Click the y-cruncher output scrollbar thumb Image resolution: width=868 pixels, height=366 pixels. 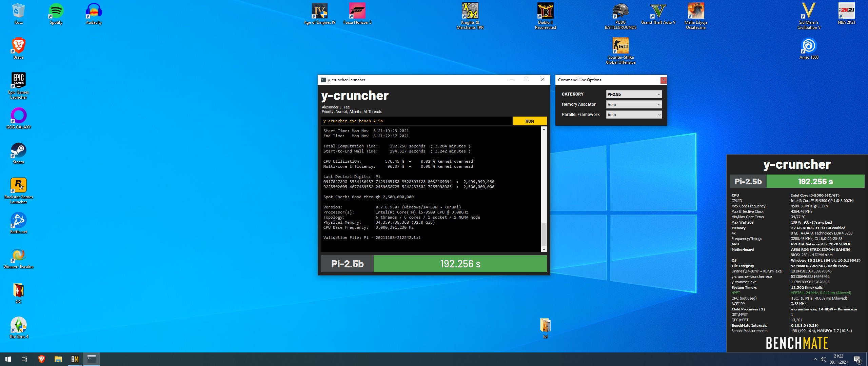point(544,234)
